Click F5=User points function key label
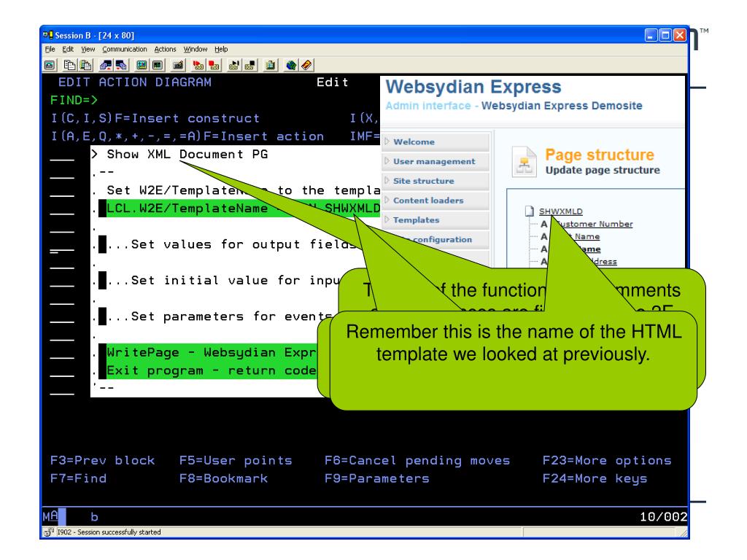Viewport: 747px width, 560px height. click(x=236, y=461)
